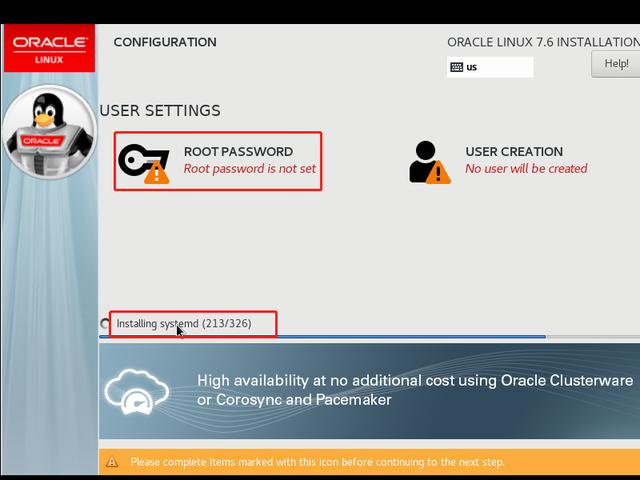
Task: Click the CONFIGURATION title text
Action: click(165, 42)
